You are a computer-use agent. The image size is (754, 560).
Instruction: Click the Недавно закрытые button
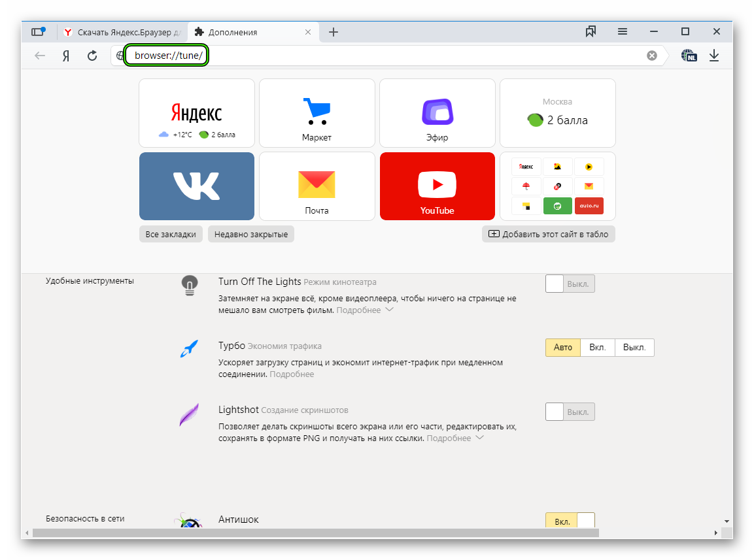coord(251,234)
